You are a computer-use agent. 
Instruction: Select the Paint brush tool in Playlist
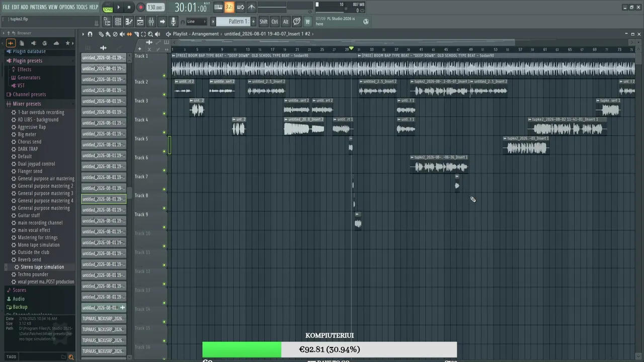[108, 34]
